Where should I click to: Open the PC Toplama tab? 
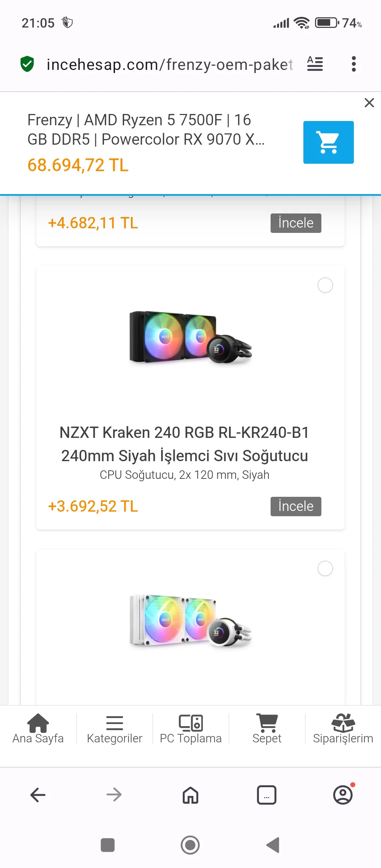pyautogui.click(x=191, y=729)
